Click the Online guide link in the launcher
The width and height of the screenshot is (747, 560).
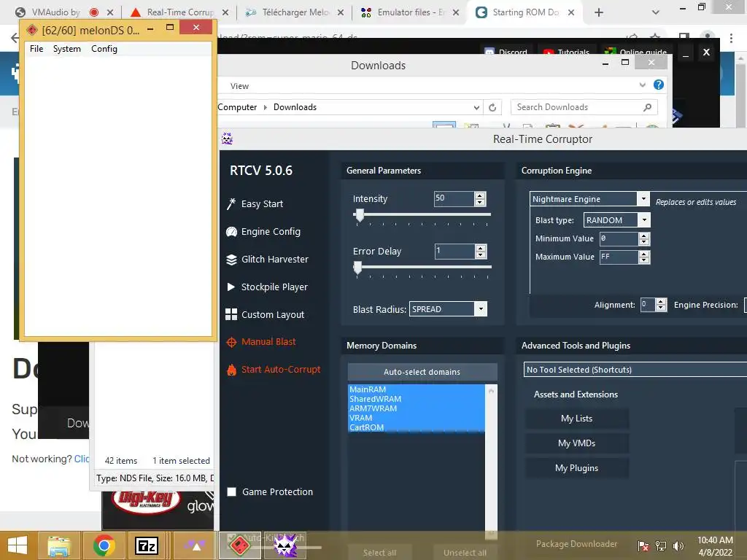point(635,52)
